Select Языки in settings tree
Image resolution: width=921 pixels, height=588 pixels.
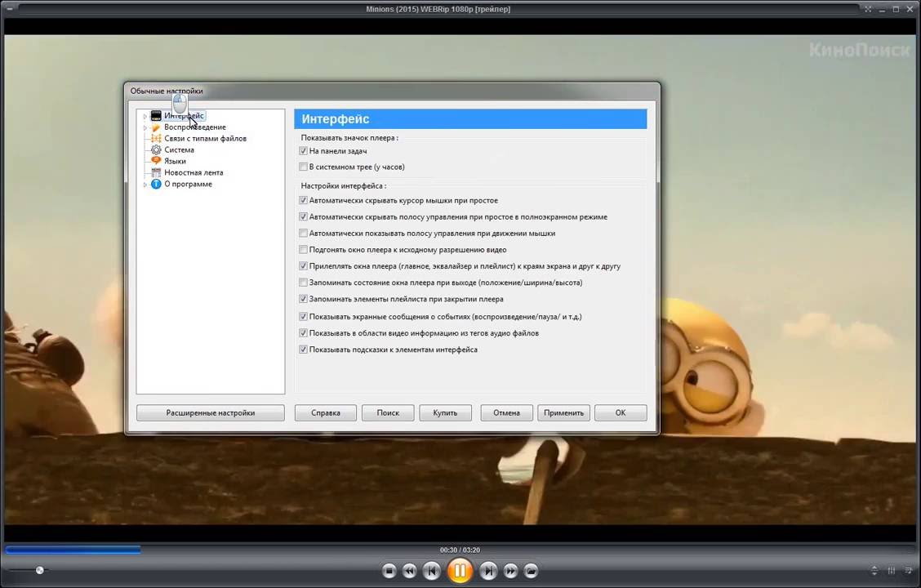175,161
